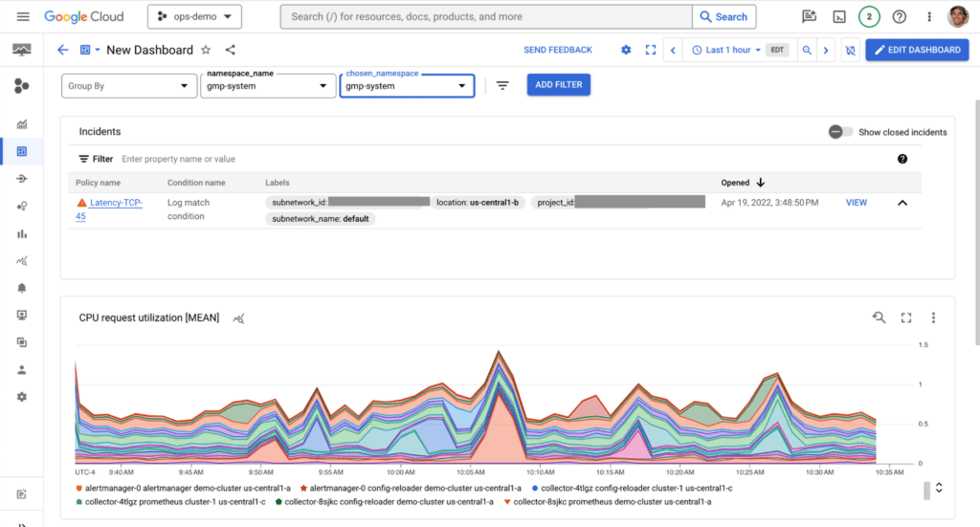Open the help question mark in header

(x=900, y=17)
